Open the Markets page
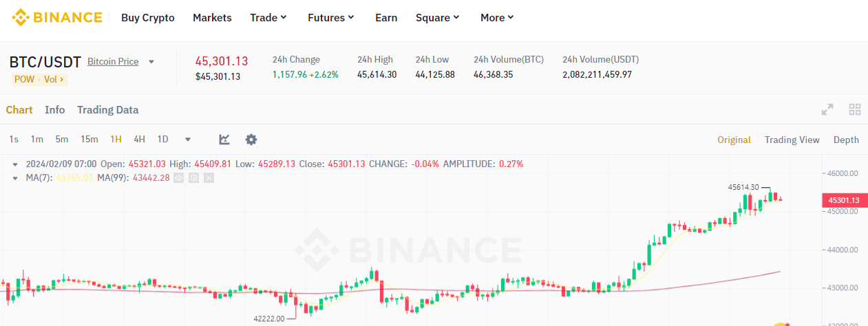Screen dimensions: 868x326 tap(212, 17)
